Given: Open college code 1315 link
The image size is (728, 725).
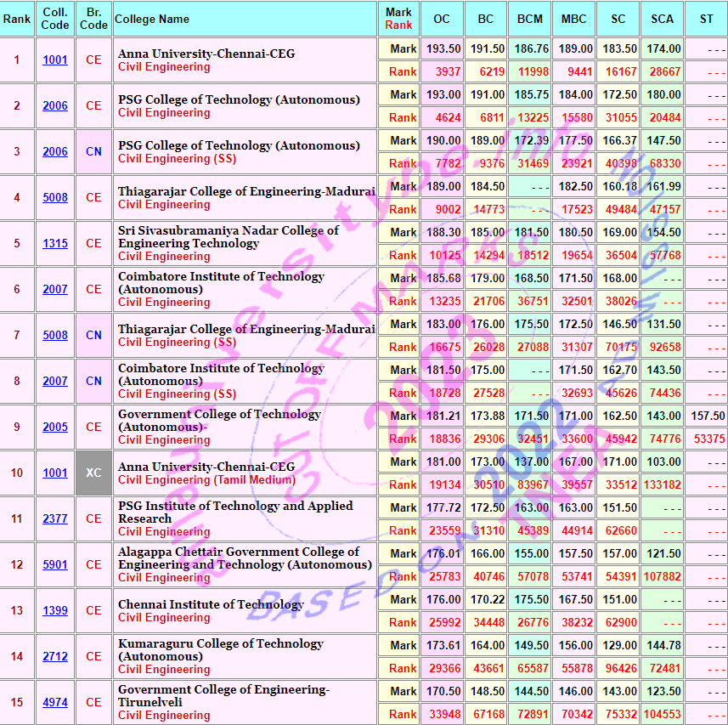Looking at the screenshot, I should pos(55,243).
